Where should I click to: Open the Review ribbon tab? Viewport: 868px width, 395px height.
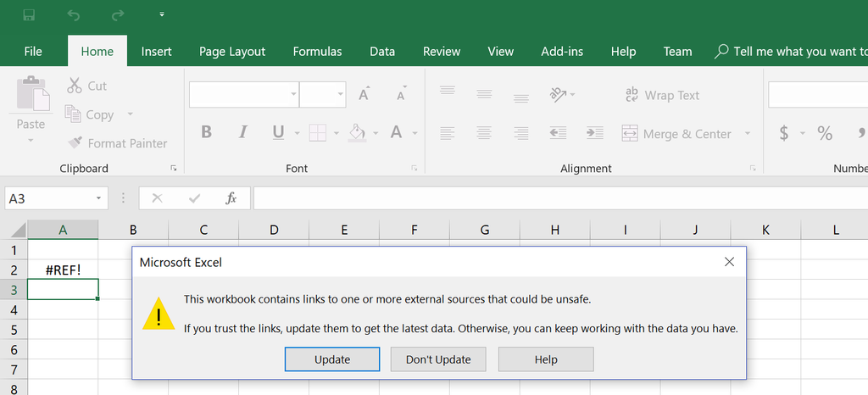pos(441,52)
